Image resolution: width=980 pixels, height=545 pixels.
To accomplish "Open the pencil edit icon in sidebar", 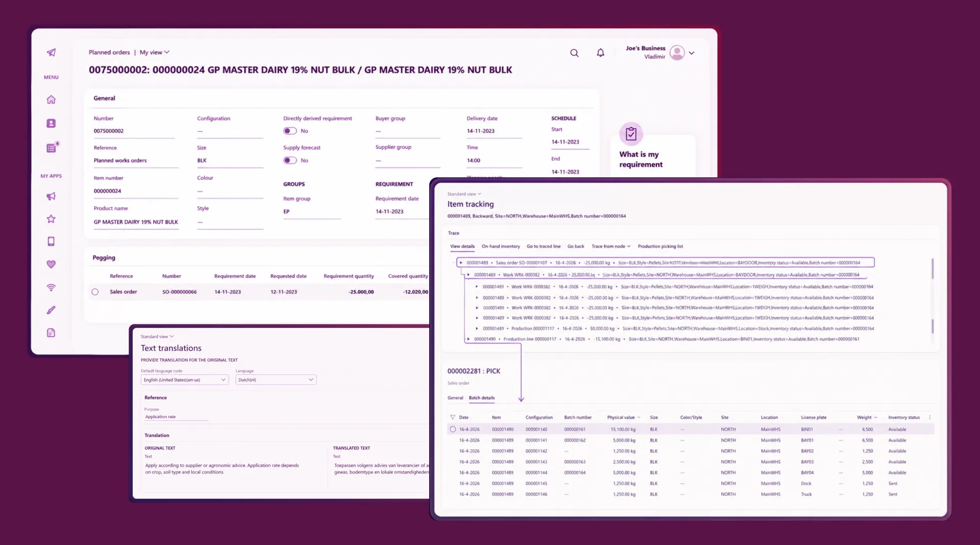I will pos(51,310).
